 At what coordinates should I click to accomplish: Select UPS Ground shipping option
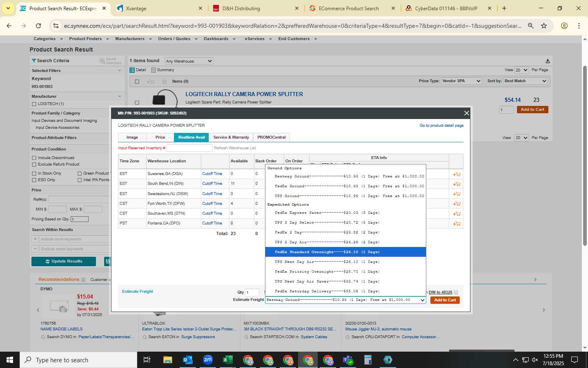(345, 196)
